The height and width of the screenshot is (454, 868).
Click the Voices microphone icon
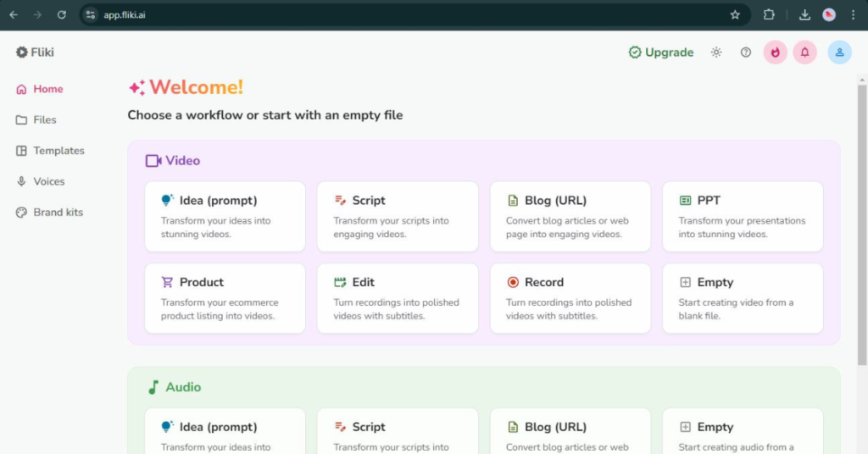(x=21, y=181)
